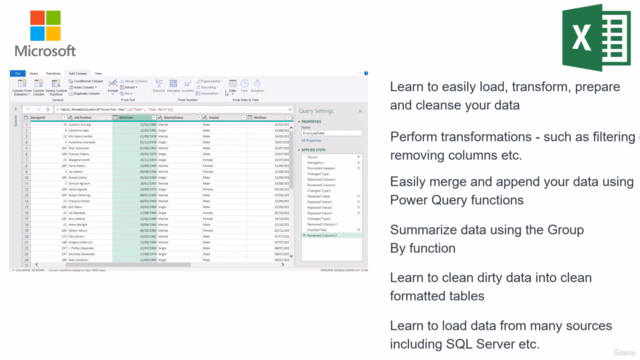Switch to the Transform ribbon tab
Viewport: 640px width, 360px height.
53,73
